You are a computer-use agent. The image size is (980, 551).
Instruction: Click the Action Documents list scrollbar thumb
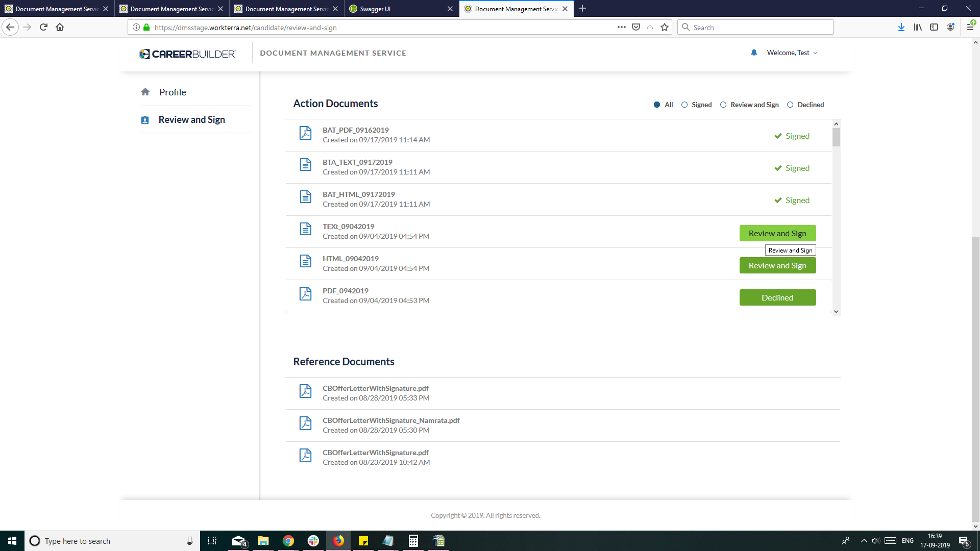pyautogui.click(x=836, y=137)
